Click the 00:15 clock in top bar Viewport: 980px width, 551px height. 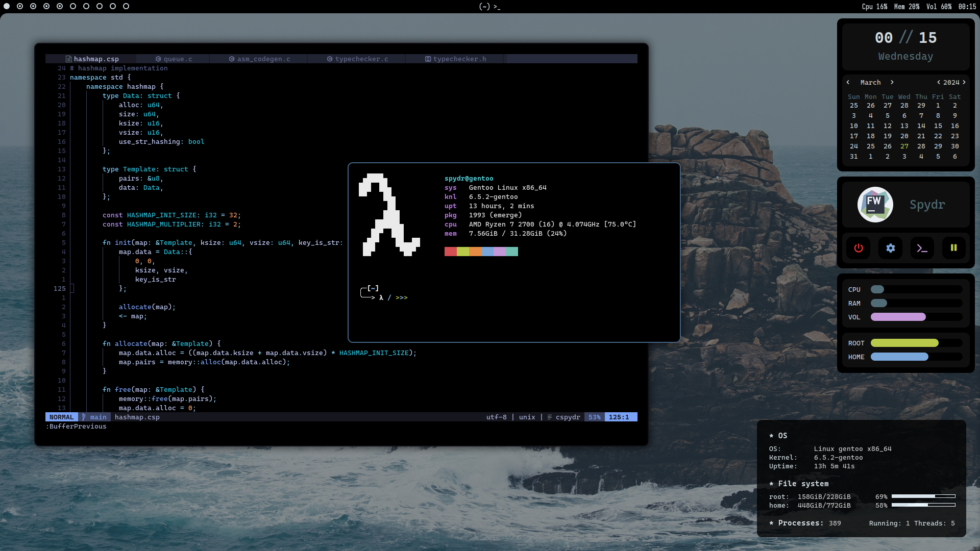(967, 7)
